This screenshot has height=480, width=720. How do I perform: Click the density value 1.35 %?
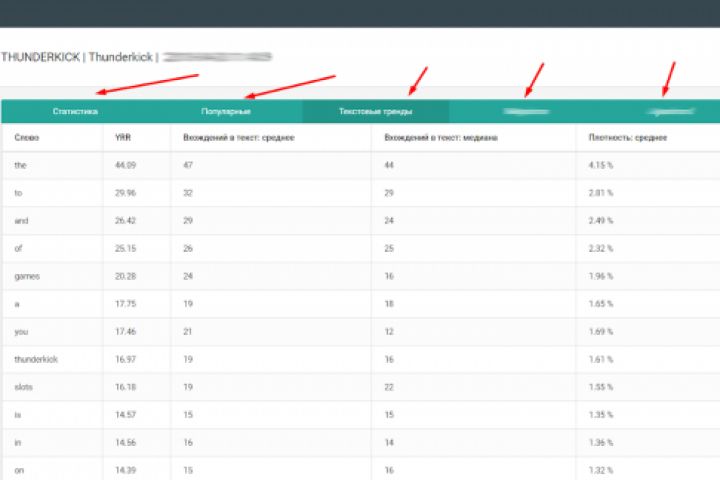pos(601,415)
